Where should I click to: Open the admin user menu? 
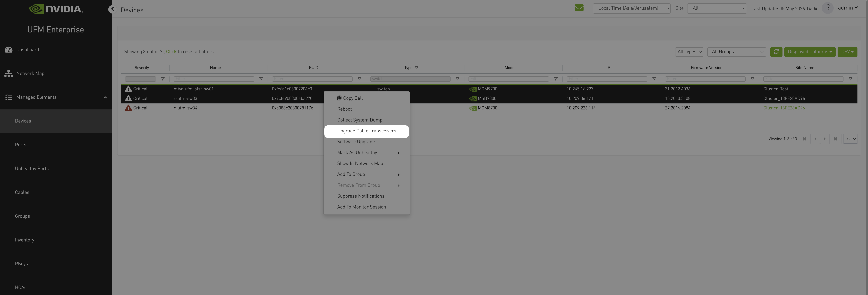(x=848, y=8)
